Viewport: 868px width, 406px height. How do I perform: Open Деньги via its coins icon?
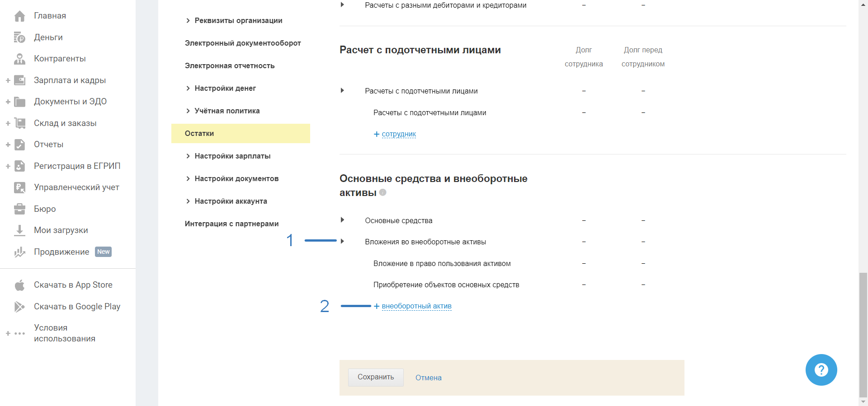[x=19, y=37]
